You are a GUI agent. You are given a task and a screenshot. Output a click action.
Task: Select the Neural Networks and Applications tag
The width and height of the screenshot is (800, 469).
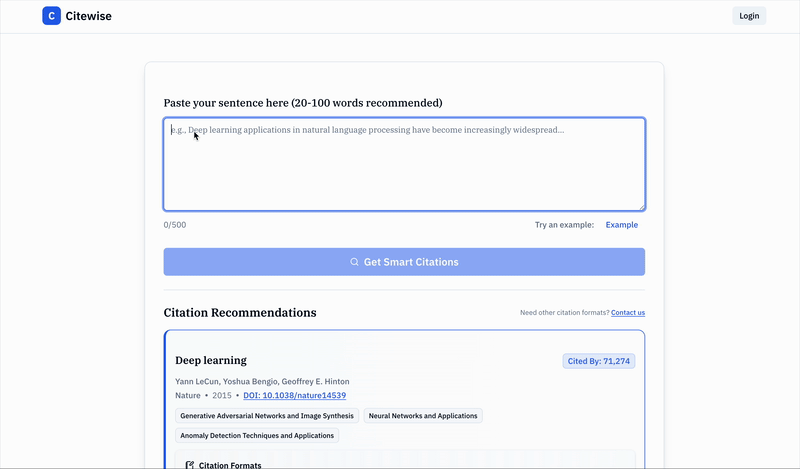(423, 416)
